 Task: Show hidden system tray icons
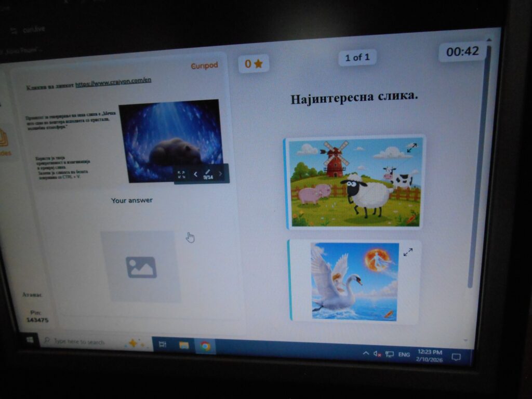pos(366,354)
